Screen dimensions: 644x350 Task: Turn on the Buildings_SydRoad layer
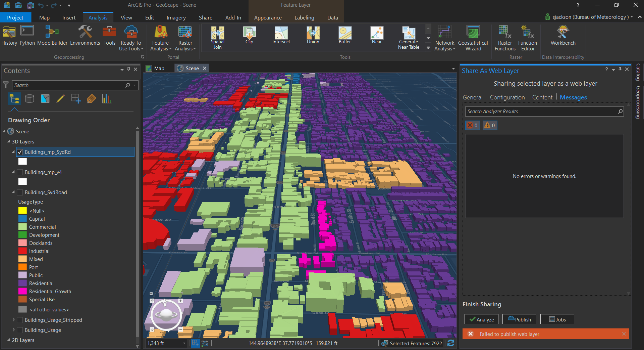click(20, 192)
